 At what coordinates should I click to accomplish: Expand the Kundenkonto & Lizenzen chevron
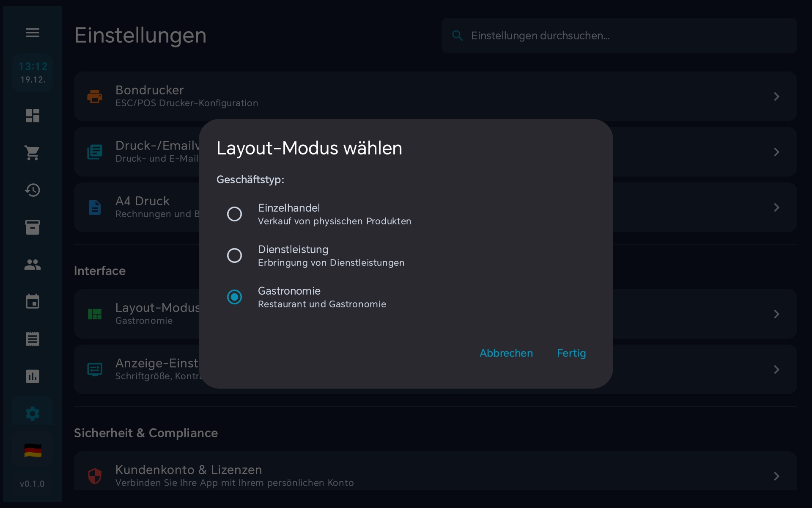776,476
